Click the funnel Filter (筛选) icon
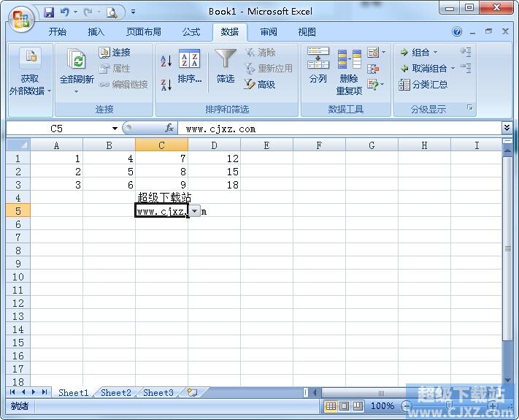 tap(226, 67)
